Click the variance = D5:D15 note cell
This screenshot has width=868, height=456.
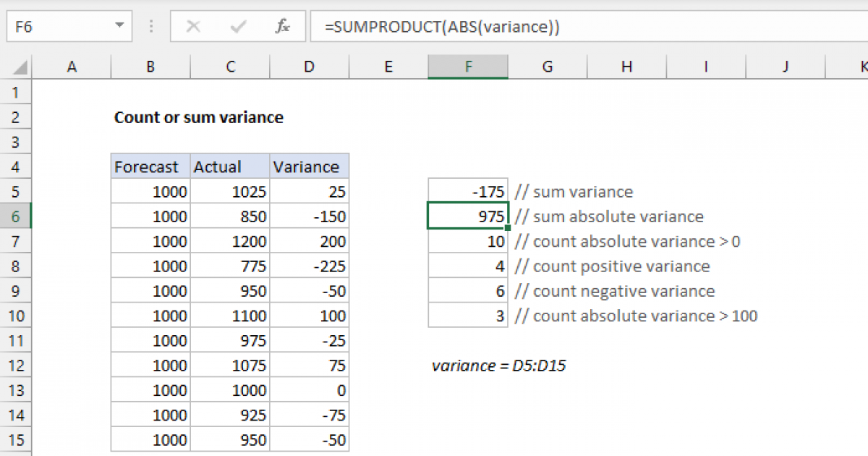pyautogui.click(x=499, y=366)
